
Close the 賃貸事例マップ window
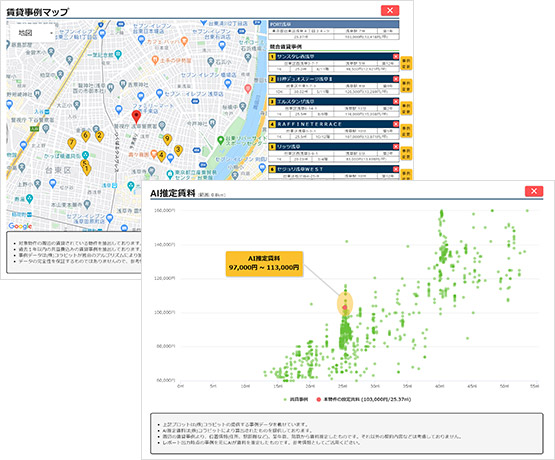pyautogui.click(x=390, y=10)
